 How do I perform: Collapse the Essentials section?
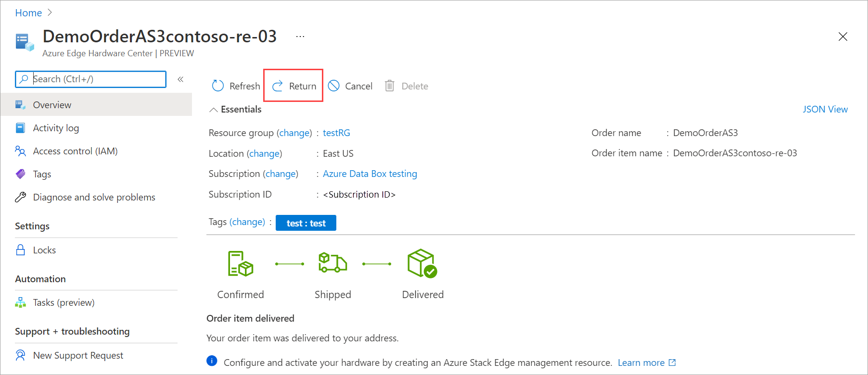click(214, 110)
